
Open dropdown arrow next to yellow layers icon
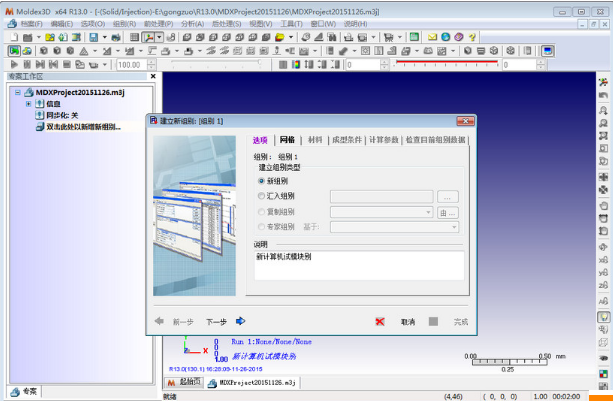pos(290,37)
